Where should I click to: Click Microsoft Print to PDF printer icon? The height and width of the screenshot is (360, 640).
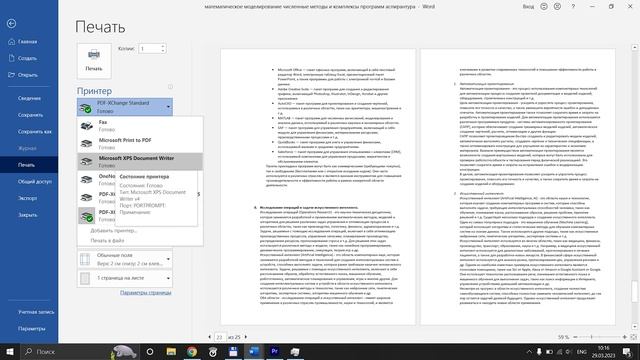tap(86, 144)
